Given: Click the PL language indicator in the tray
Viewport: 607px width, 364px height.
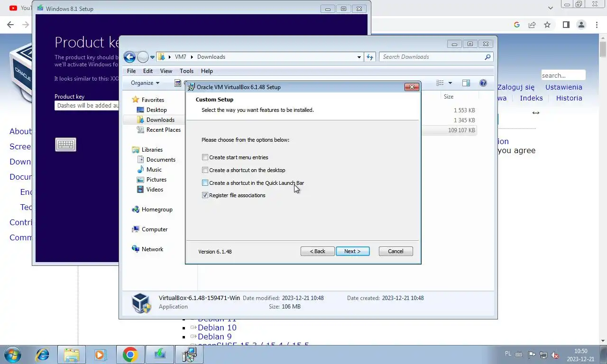Looking at the screenshot, I should tap(508, 354).
